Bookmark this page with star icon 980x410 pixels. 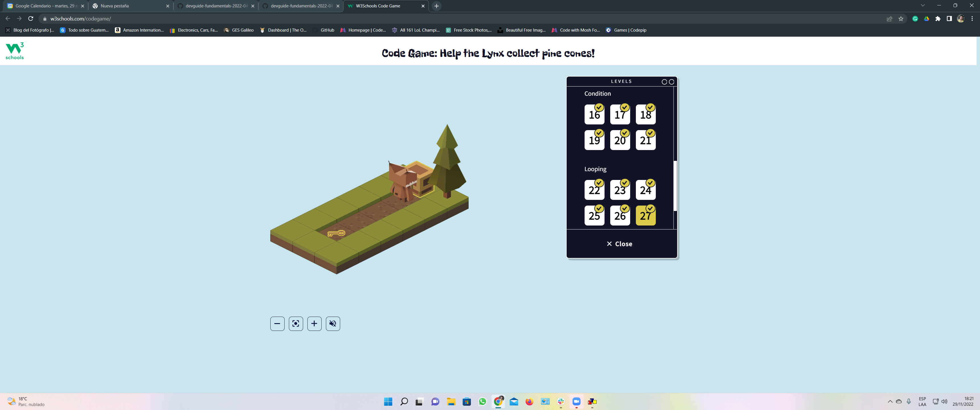pos(901,19)
